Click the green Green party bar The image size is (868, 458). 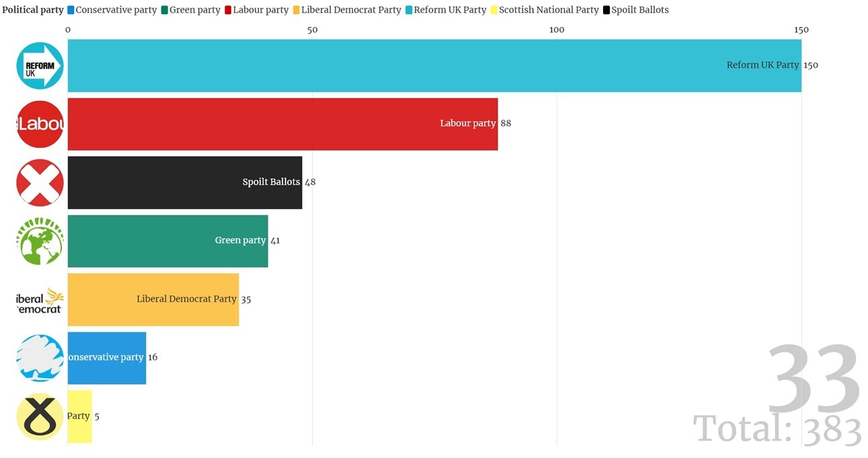pos(168,241)
